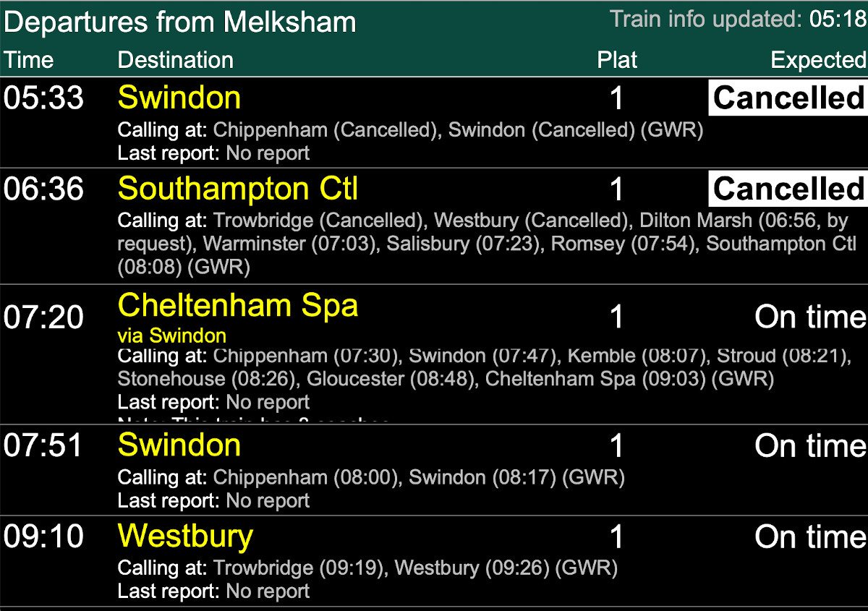The height and width of the screenshot is (611, 868).
Task: Click the 07:51 Swindon destination name
Action: tap(179, 445)
